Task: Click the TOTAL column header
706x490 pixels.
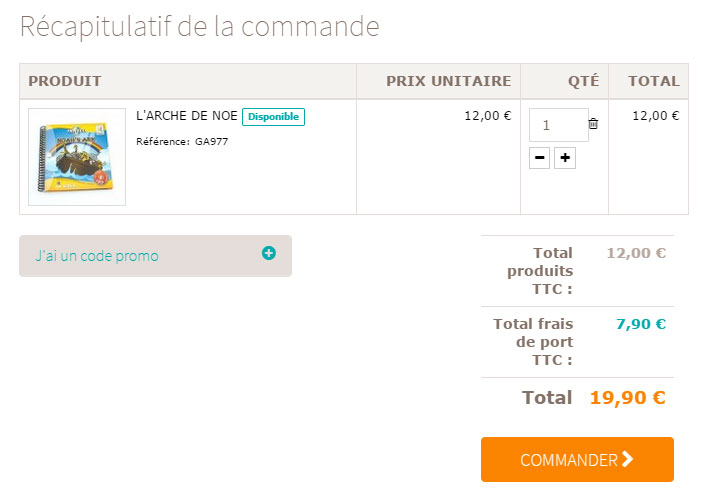Action: pyautogui.click(x=654, y=81)
